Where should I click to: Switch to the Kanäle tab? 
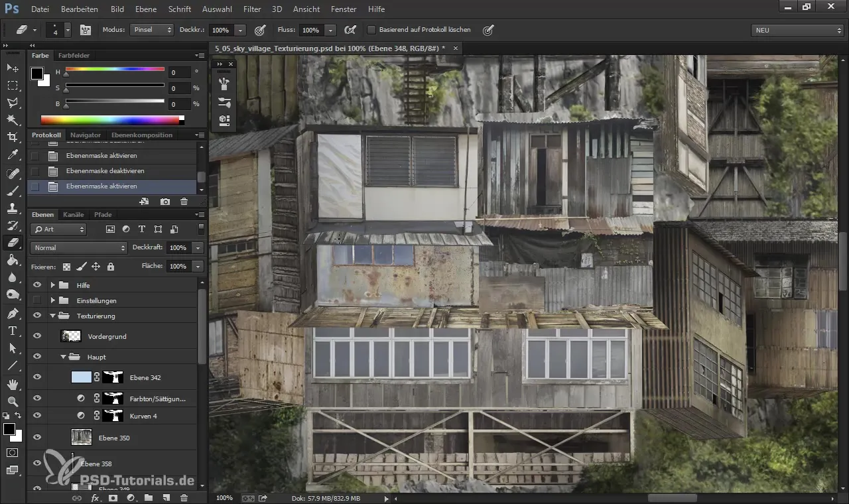point(74,214)
